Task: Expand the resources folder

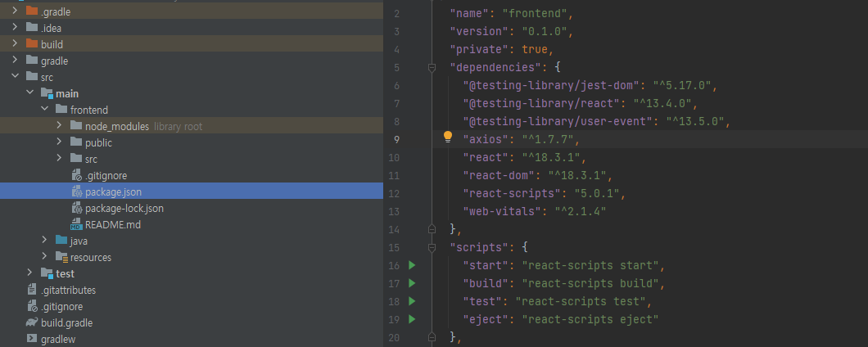Action: pyautogui.click(x=45, y=257)
